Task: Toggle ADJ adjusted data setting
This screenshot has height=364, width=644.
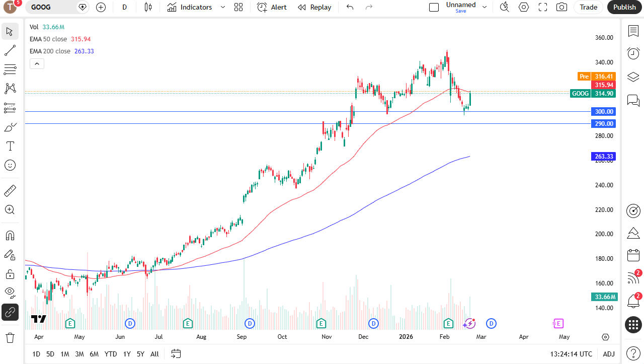Action: point(609,354)
